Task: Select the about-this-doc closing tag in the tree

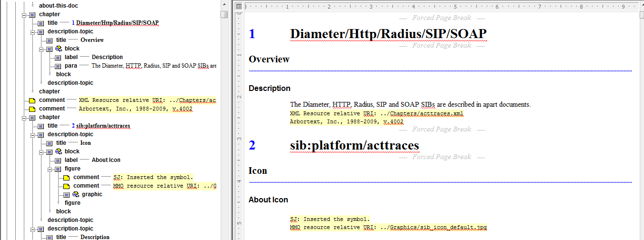Action: pyautogui.click(x=59, y=6)
